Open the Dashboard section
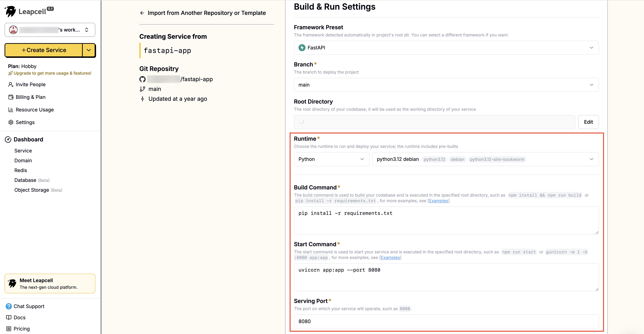Screen dimensions: 644x334 coord(28,139)
